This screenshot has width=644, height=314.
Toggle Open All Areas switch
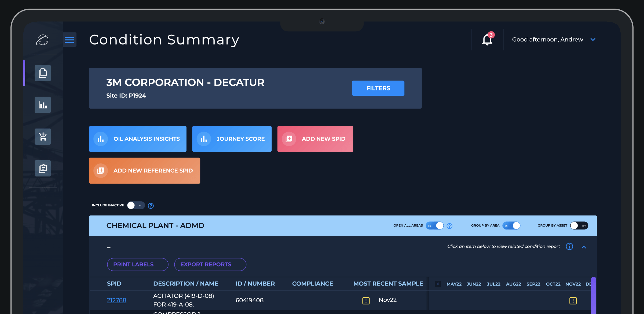tap(435, 225)
